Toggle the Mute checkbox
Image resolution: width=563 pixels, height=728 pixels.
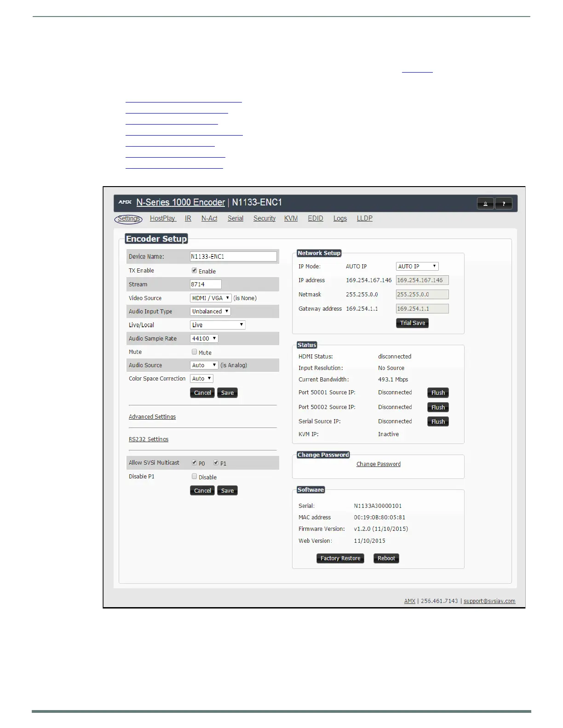(194, 352)
